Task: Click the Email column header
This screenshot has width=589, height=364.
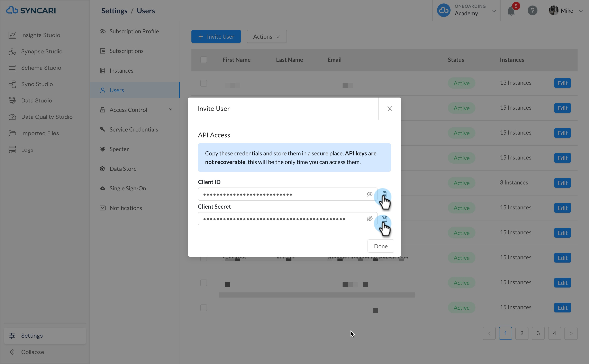Action: (334, 60)
